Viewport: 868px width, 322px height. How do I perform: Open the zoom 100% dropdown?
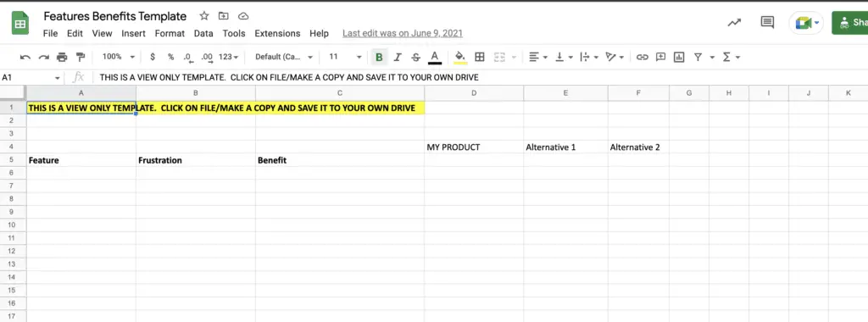click(x=119, y=57)
